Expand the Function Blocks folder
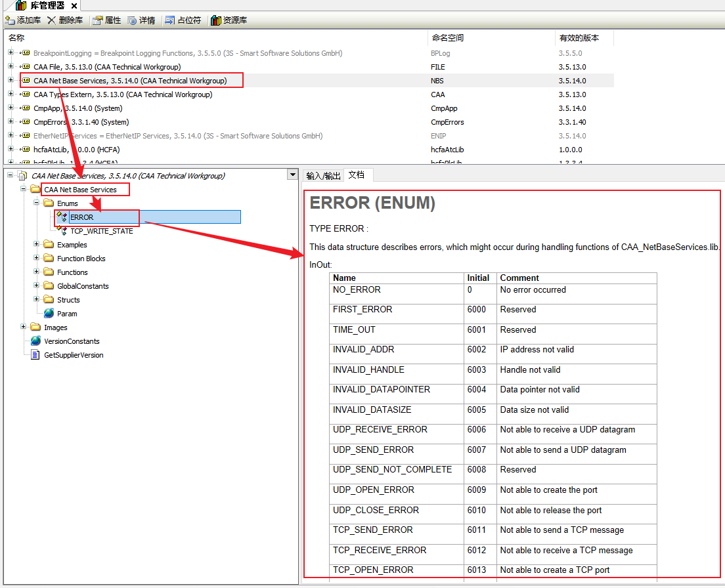The image size is (725, 588). pyautogui.click(x=37, y=259)
